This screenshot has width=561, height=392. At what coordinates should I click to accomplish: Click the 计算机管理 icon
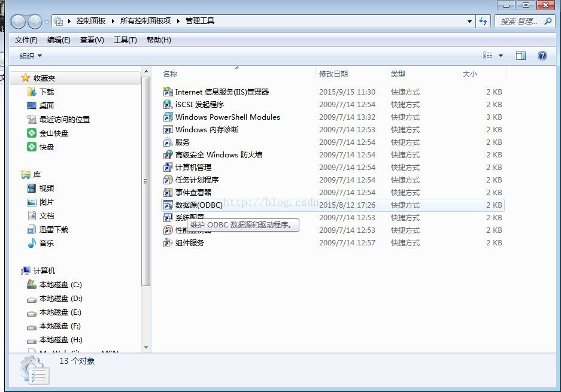click(168, 167)
